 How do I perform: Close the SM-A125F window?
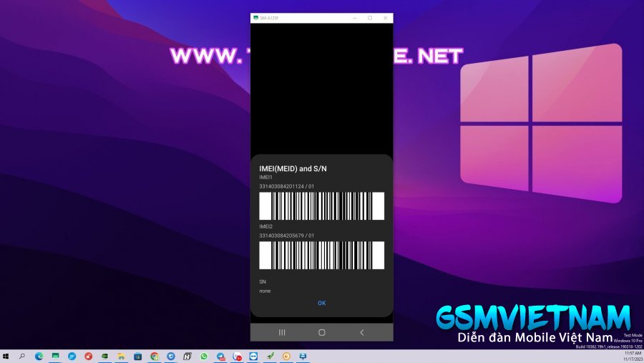(385, 18)
